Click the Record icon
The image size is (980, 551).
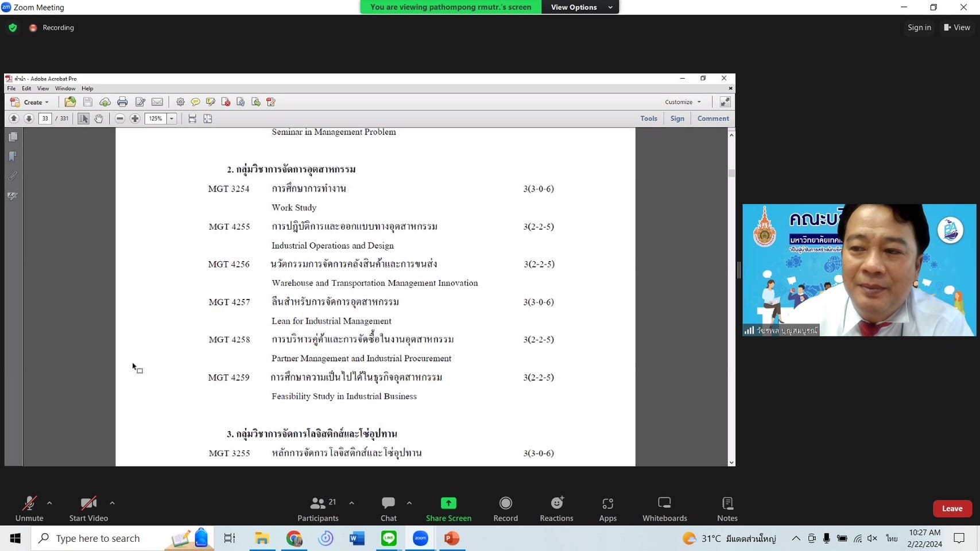(x=505, y=504)
